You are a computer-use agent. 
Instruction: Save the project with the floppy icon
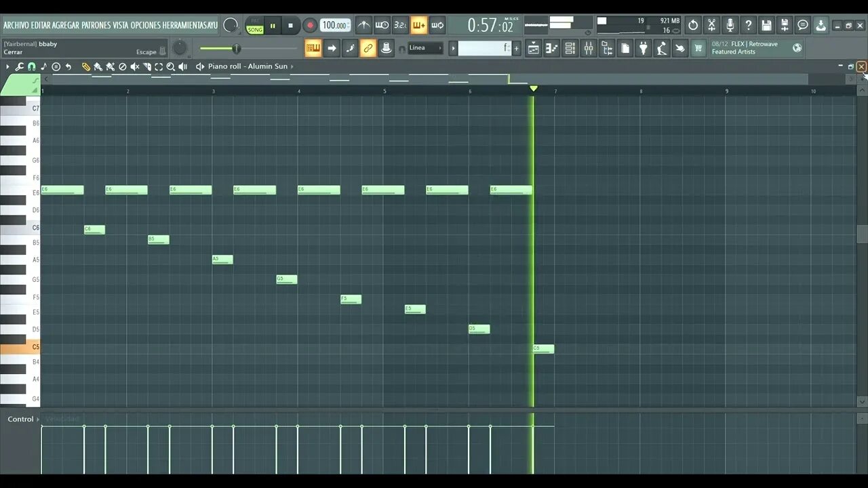(766, 26)
